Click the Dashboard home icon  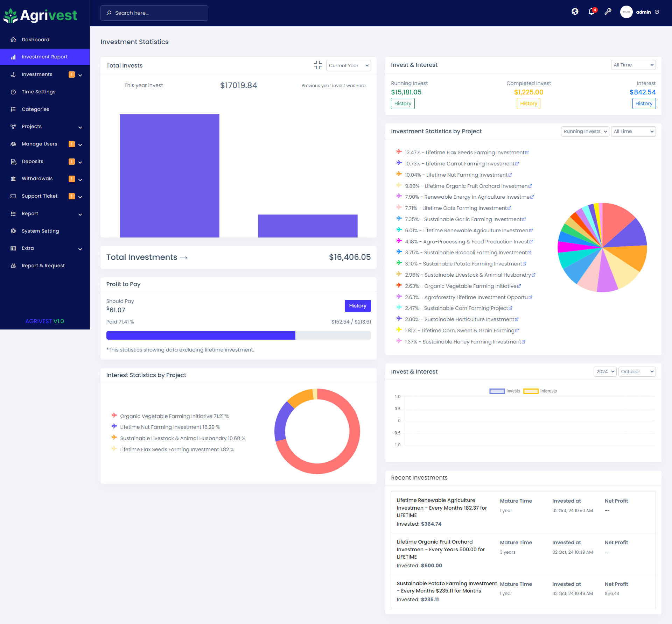point(13,40)
